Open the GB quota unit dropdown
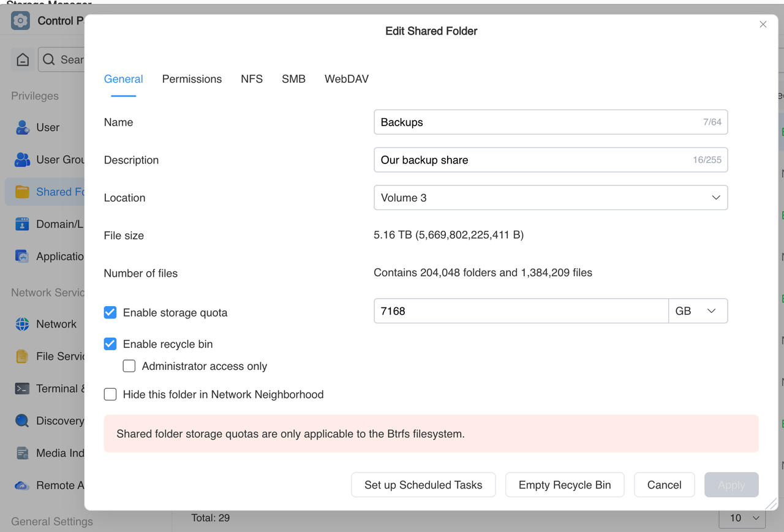The height and width of the screenshot is (532, 784). pos(698,311)
